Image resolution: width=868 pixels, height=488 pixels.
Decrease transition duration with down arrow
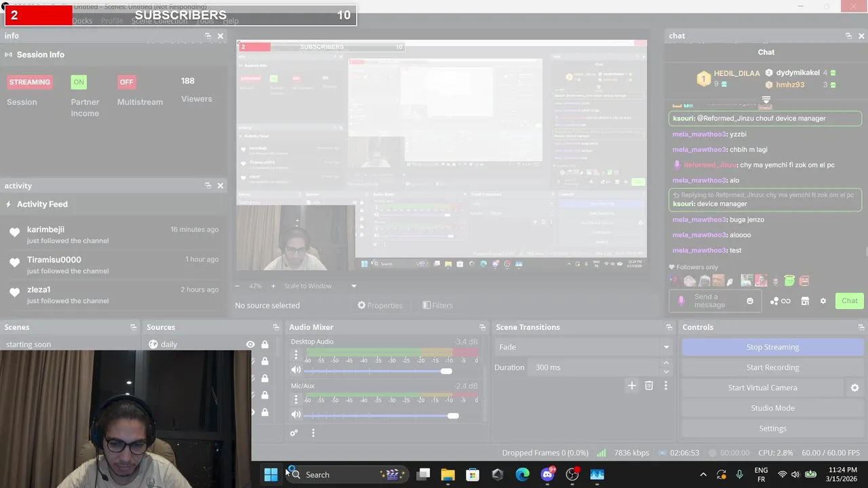point(666,371)
